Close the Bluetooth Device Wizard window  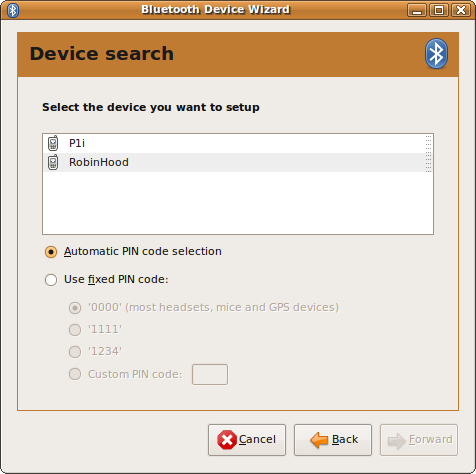[461, 10]
